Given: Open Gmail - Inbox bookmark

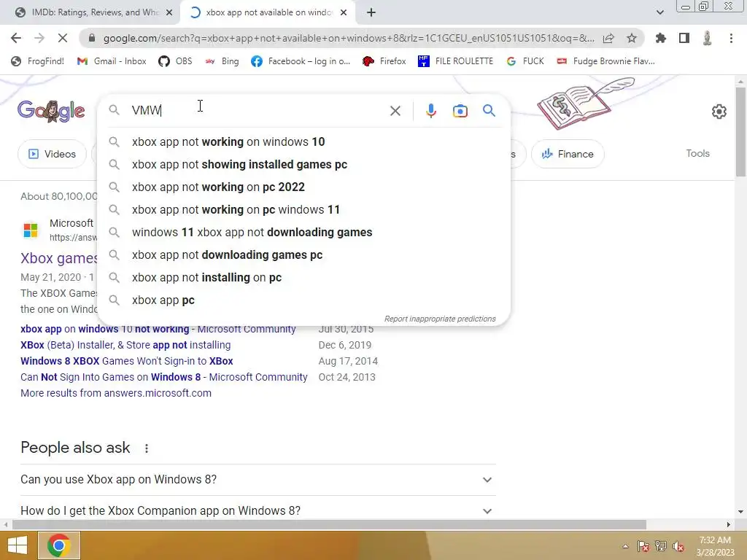Looking at the screenshot, I should [112, 61].
